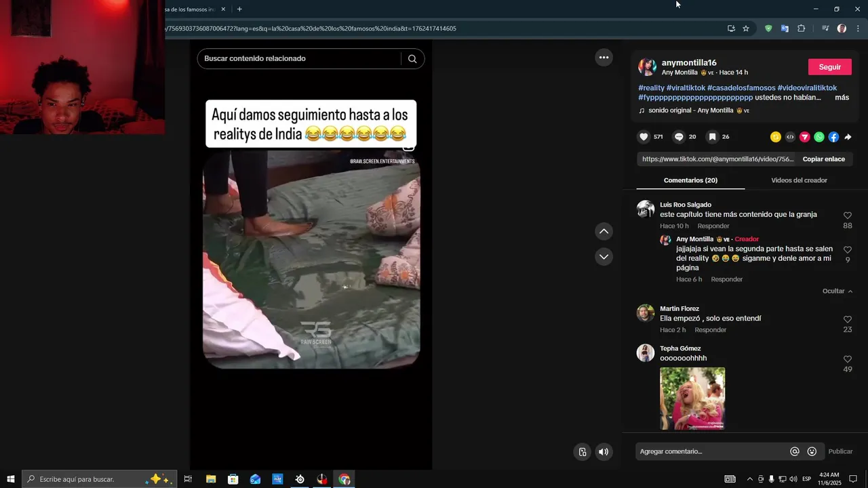
Task: Go to the next video with the down arrow
Action: (604, 257)
